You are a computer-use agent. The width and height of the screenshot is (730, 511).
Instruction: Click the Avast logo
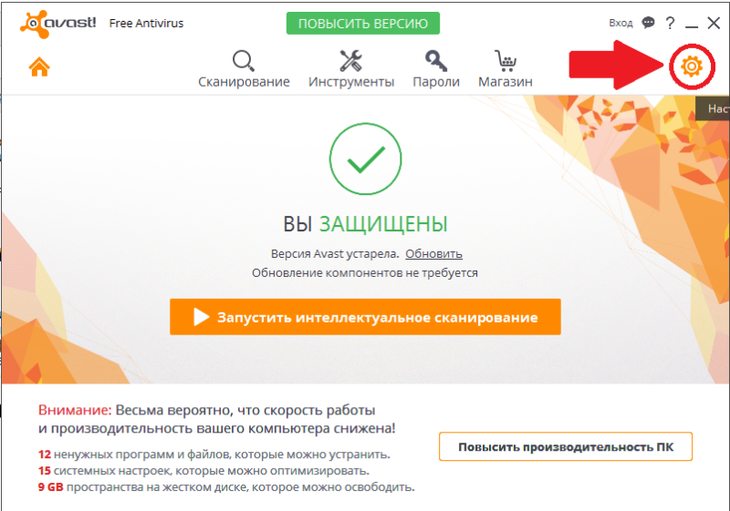[x=58, y=23]
